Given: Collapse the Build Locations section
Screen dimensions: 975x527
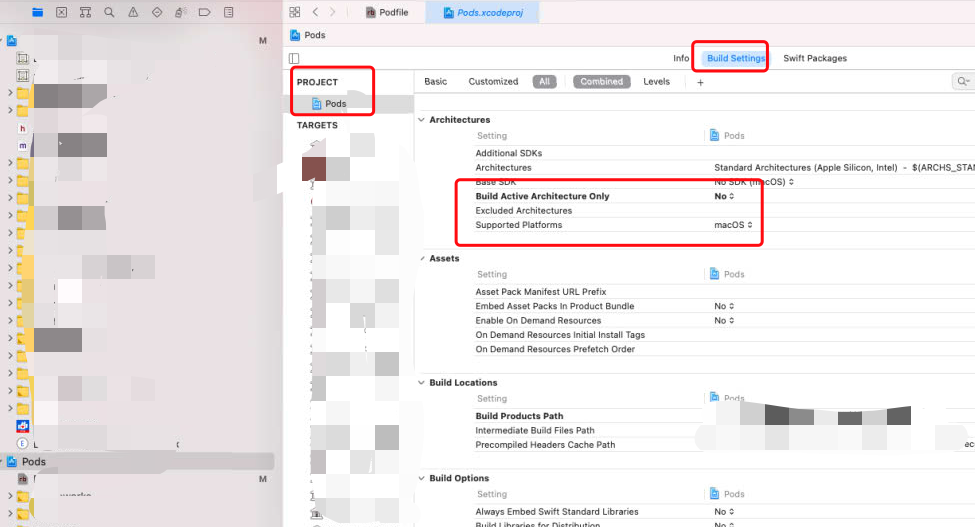Looking at the screenshot, I should tap(422, 383).
